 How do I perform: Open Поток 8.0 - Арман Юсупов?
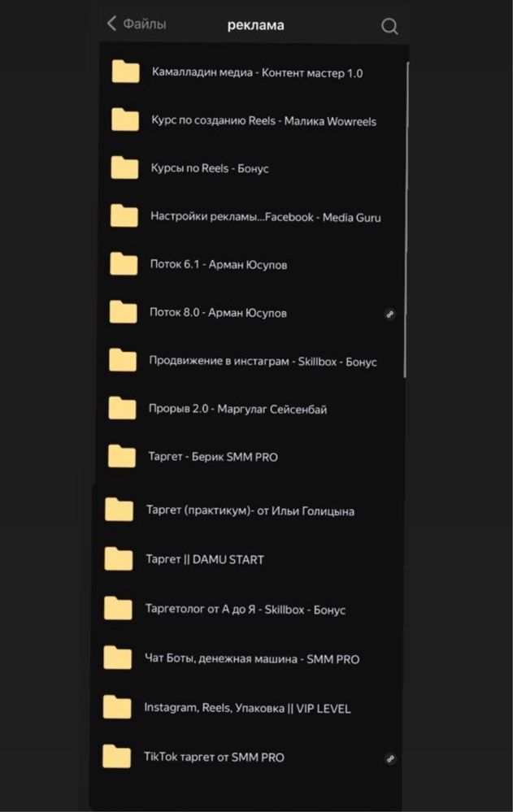218,313
